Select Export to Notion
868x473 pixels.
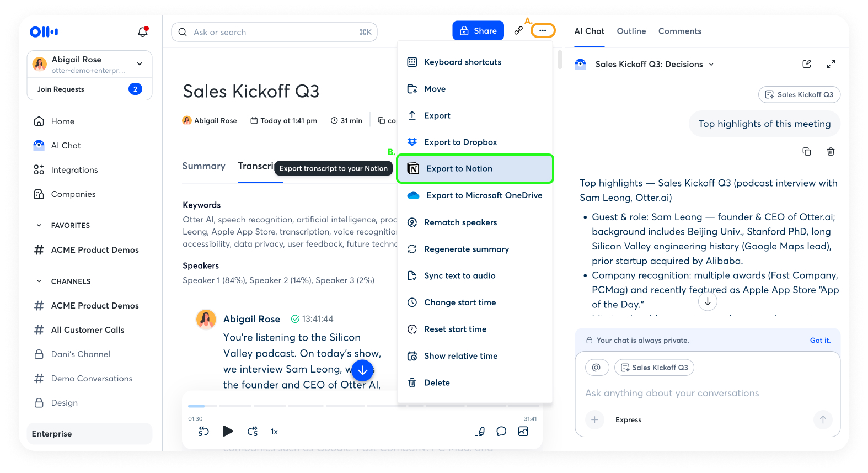pos(475,169)
